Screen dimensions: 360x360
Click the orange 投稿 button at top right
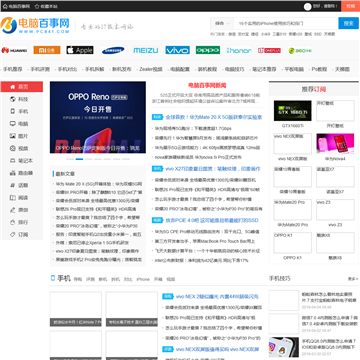click(x=350, y=6)
